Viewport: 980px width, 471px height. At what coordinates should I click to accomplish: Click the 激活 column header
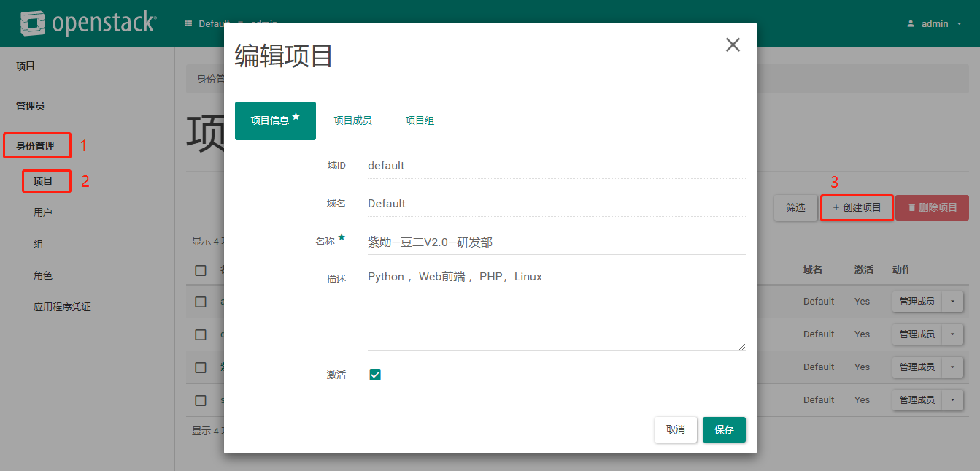[864, 270]
